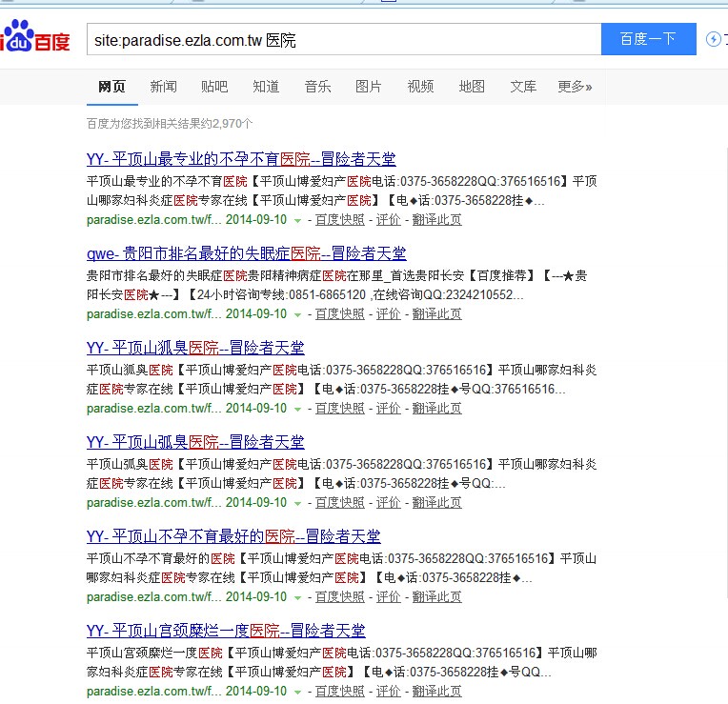This screenshot has width=728, height=704.
Task: Open result 平顶山不孕不育最好的医院
Action: pos(233,536)
